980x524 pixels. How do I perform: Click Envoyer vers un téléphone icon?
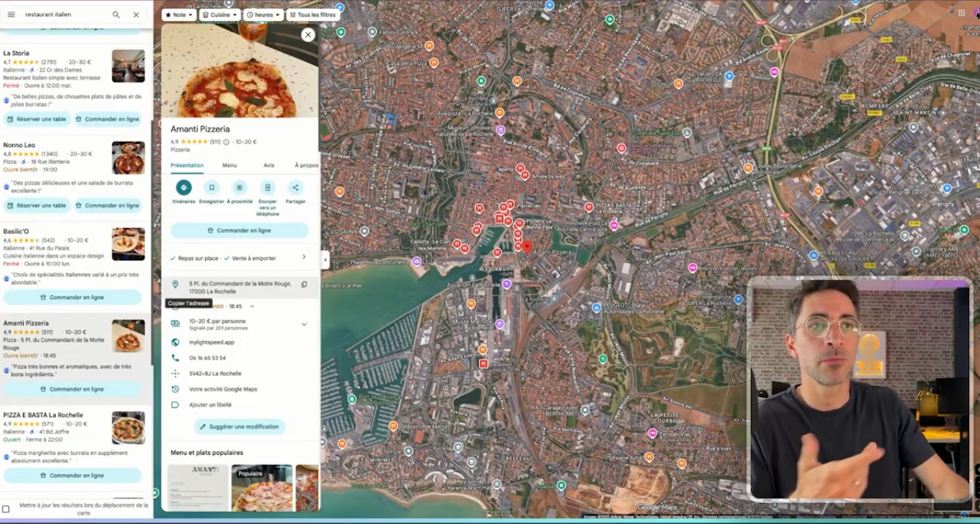(268, 188)
